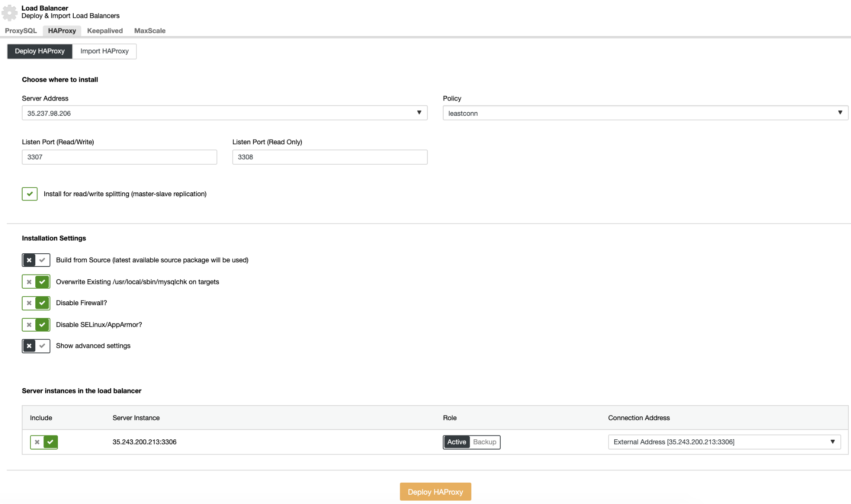Expand the Policy leastconn dropdown
851x504 pixels.
pos(645,113)
